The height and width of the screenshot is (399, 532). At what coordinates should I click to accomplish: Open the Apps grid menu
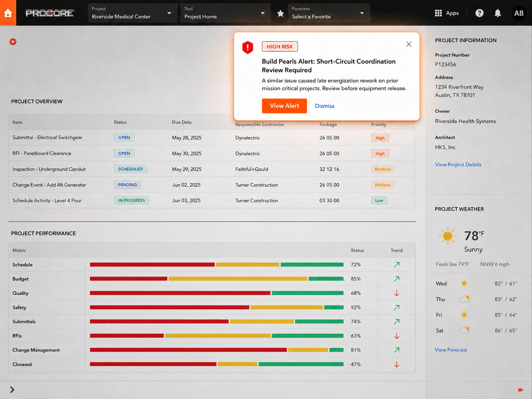click(x=446, y=13)
